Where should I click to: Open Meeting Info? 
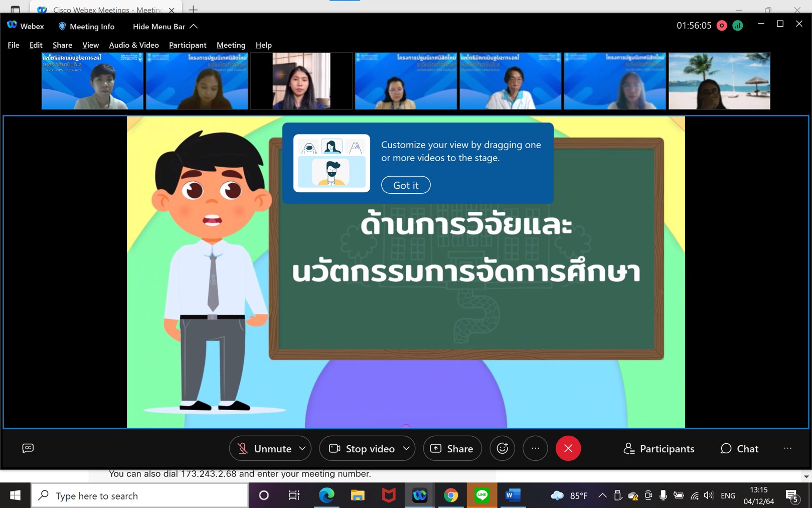86,26
